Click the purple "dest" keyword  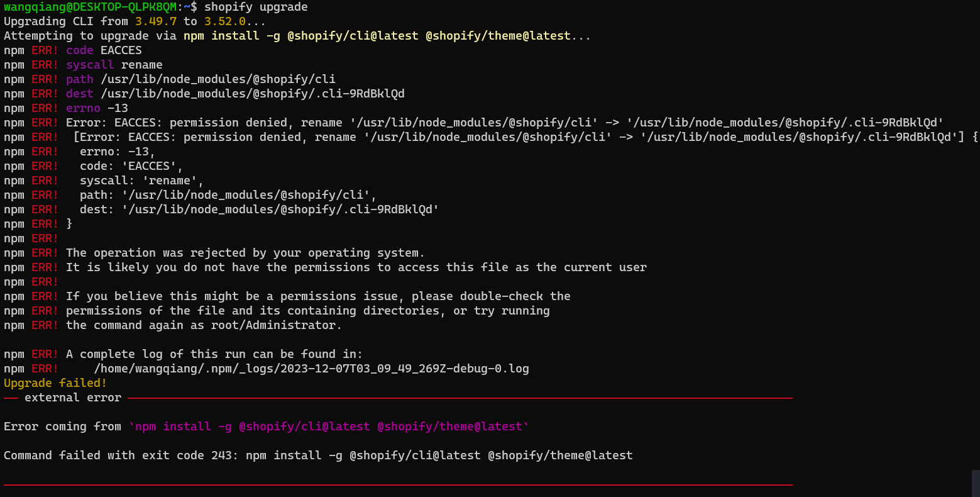click(x=80, y=94)
